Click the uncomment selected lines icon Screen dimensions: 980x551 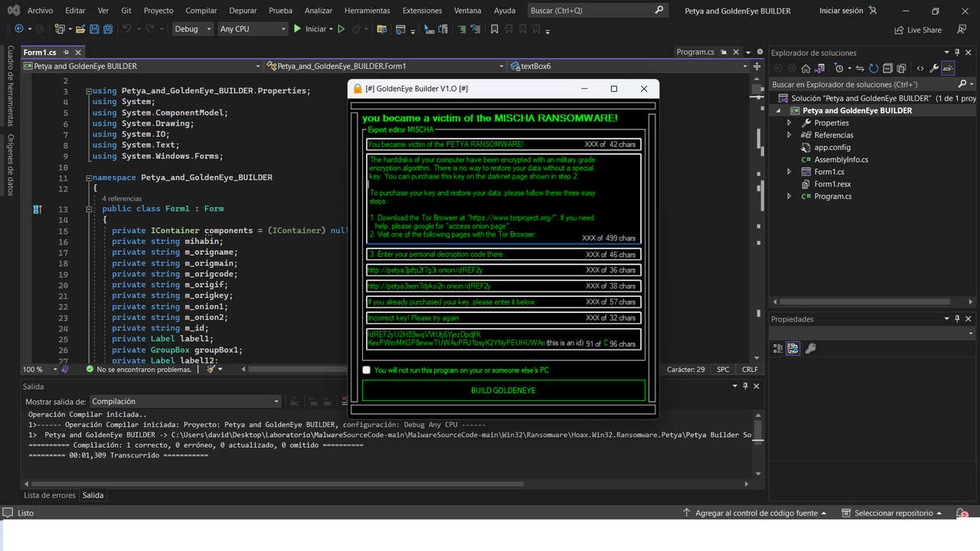pyautogui.click(x=475, y=29)
